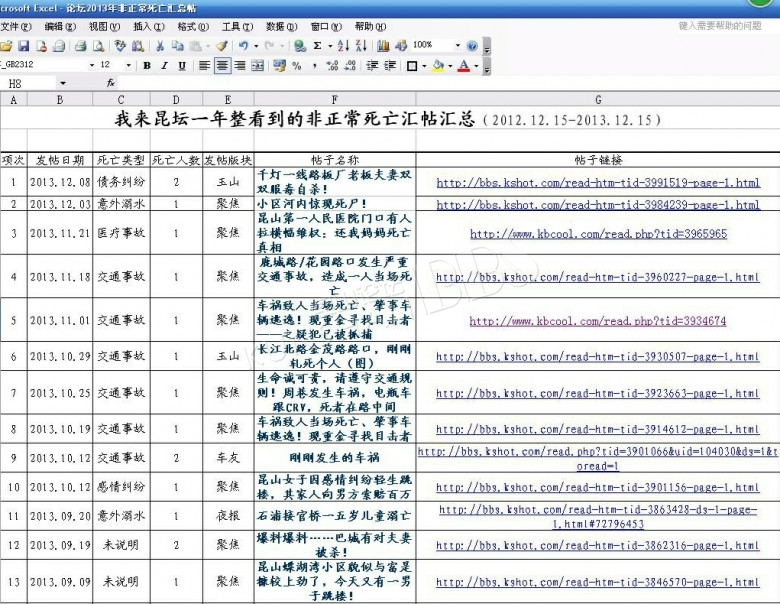Open the Undo history dropdown arrow
Screen dimensions: 780x604
[256, 46]
